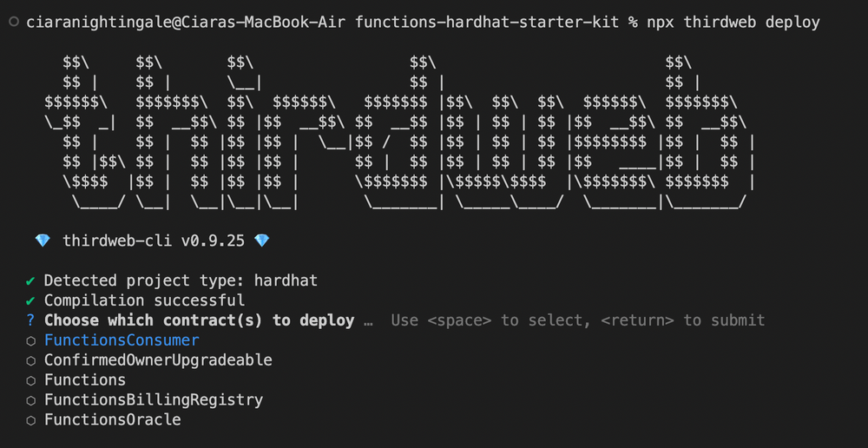Select the FunctionsOracle contract name

[113, 420]
